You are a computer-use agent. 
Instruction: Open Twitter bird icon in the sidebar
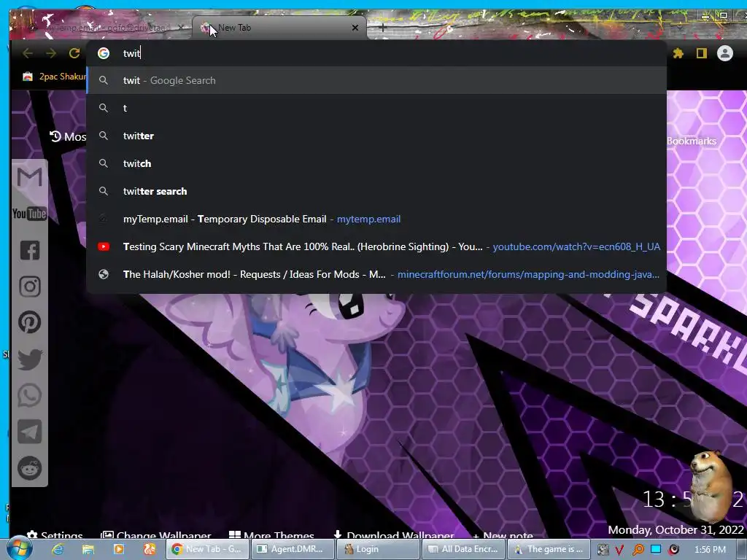[x=29, y=359]
